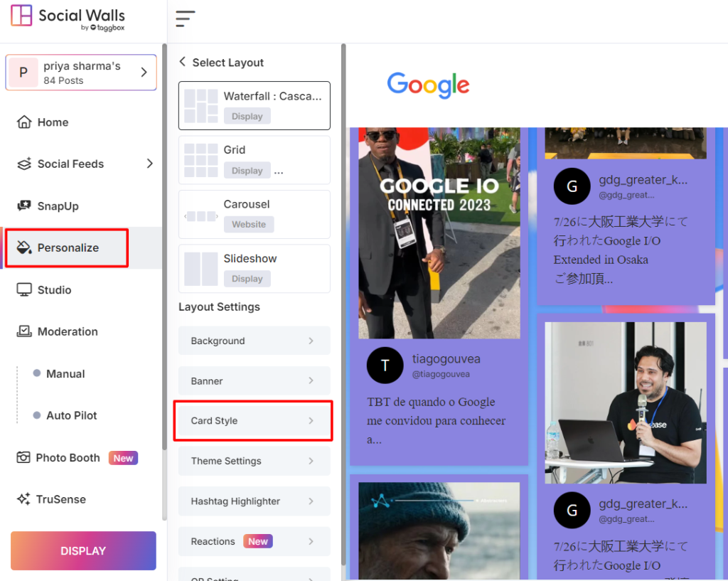728x581 pixels.
Task: Click the Photo Booth camera icon
Action: pyautogui.click(x=23, y=457)
